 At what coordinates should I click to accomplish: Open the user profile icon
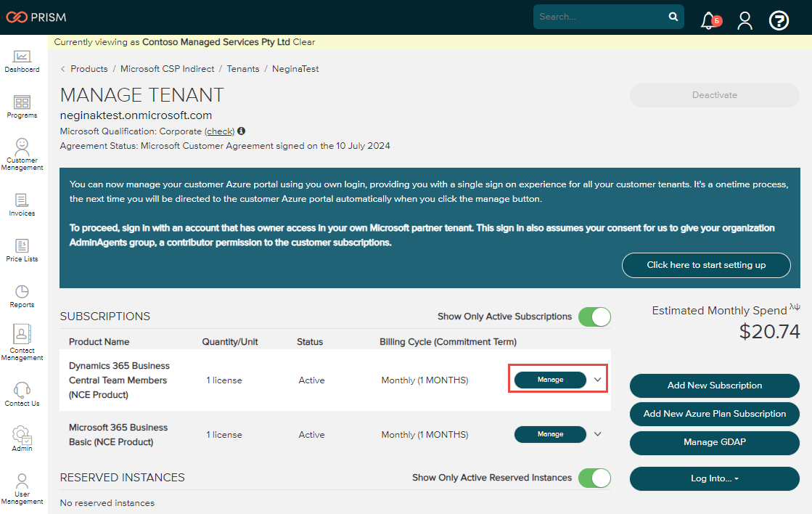pos(745,21)
